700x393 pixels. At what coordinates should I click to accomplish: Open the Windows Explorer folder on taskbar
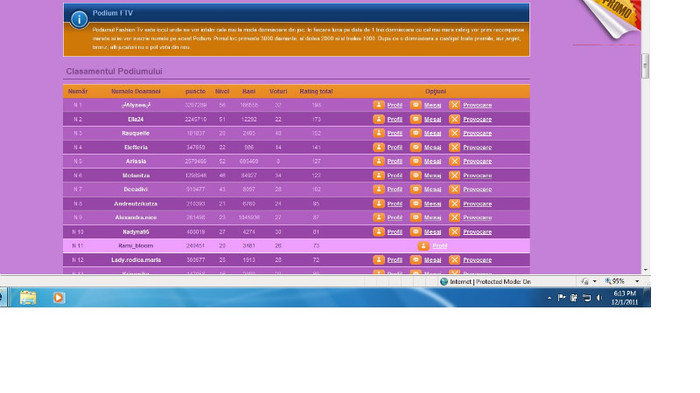point(28,297)
